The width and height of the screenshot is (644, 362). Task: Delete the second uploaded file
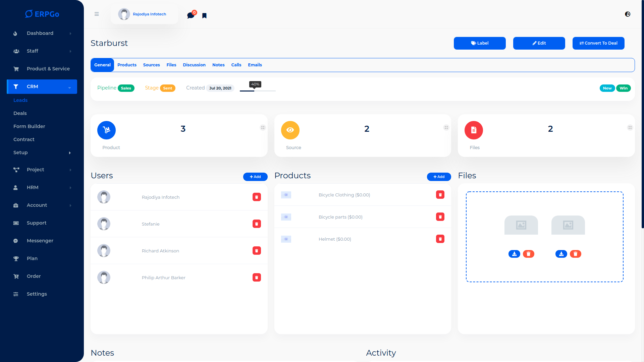[576, 254]
